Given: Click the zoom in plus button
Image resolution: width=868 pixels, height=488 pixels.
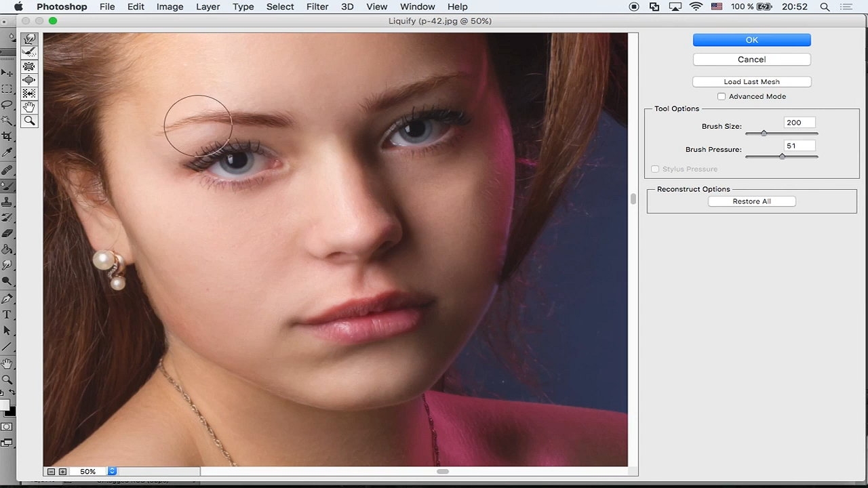Looking at the screenshot, I should (x=62, y=471).
